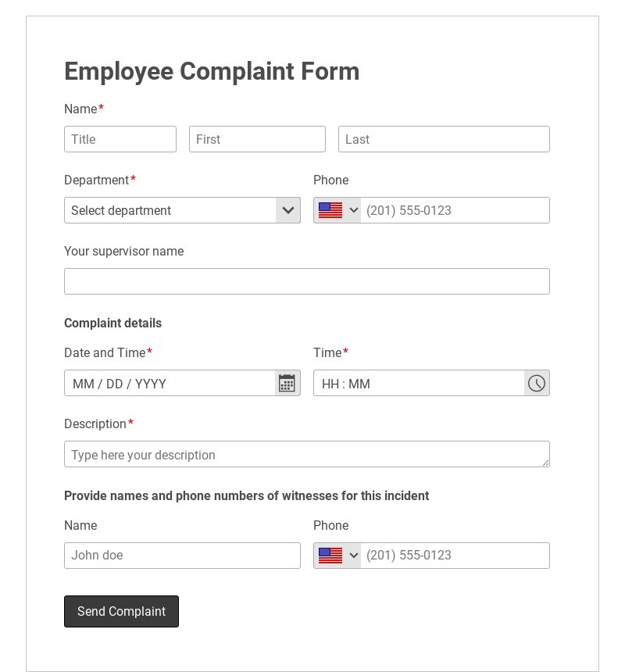
Task: Click the US flag in witness Phone field
Action: point(330,556)
